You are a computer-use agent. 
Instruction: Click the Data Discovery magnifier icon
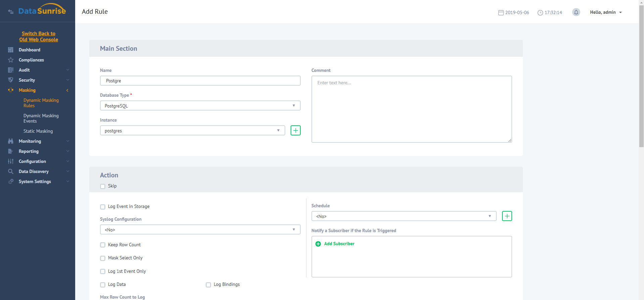click(x=11, y=171)
